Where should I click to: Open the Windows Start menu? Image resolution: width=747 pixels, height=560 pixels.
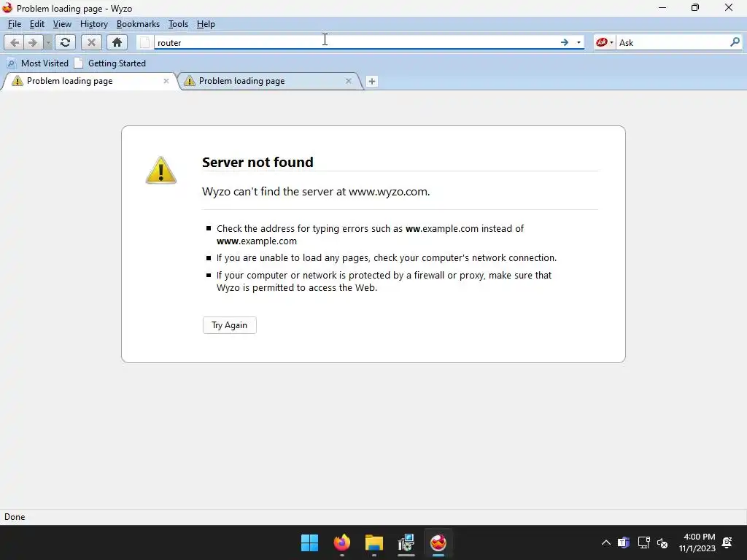click(x=309, y=542)
